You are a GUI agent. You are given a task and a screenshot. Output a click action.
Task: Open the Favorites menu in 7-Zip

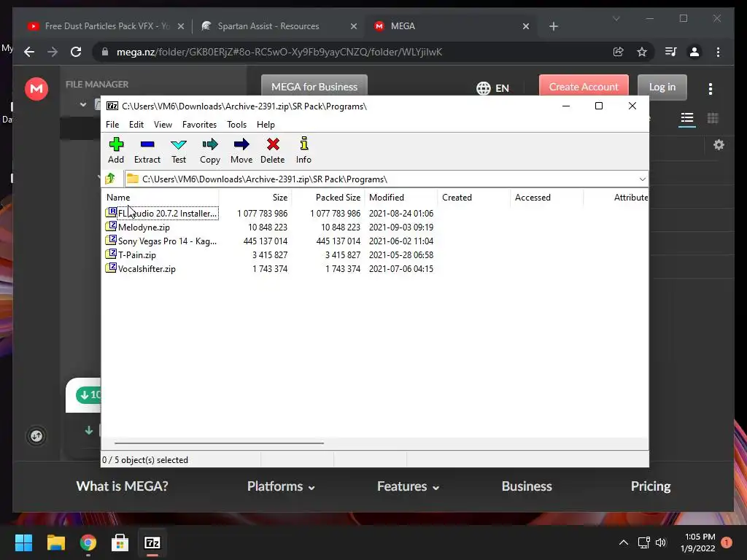[199, 124]
